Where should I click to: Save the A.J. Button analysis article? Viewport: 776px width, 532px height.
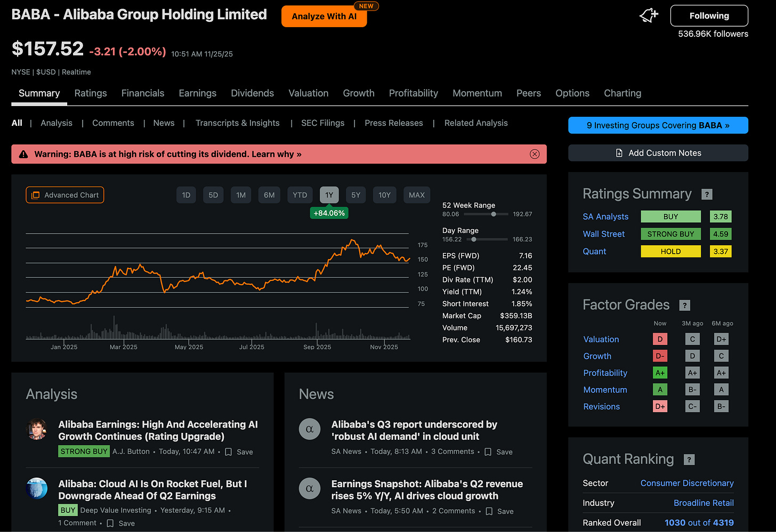click(x=239, y=452)
